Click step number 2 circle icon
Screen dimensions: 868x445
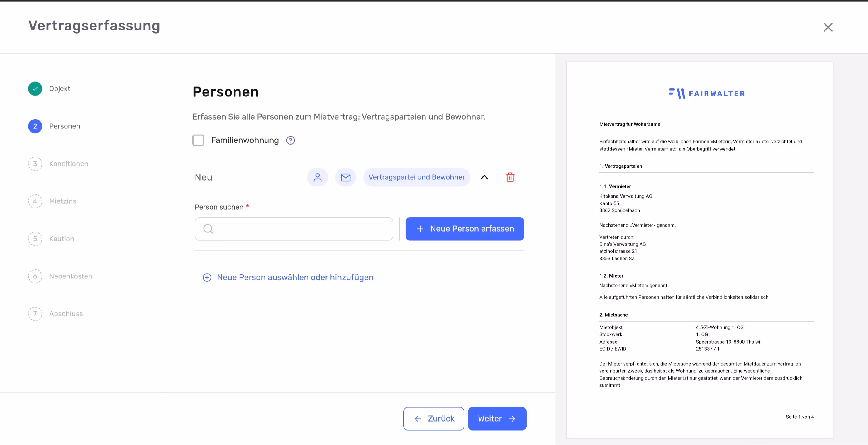(x=35, y=126)
